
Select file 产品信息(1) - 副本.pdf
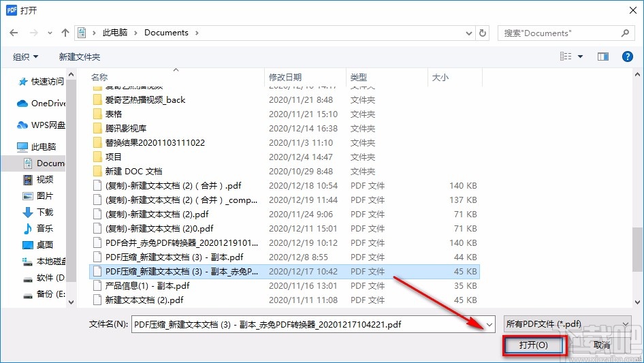148,286
